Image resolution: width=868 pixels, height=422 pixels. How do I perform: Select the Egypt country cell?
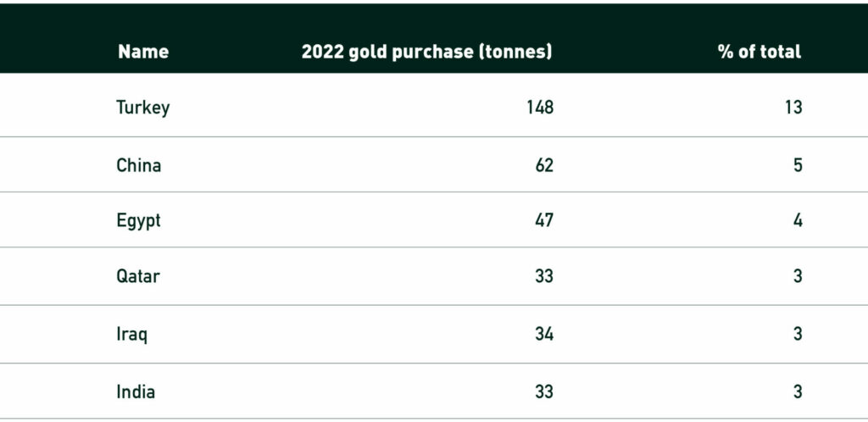[138, 220]
